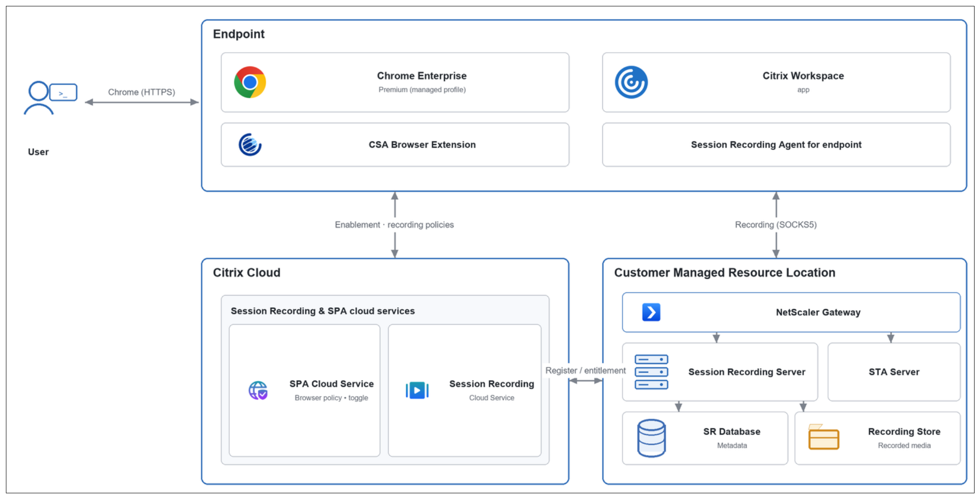Select the Citrix Workspace title text
The height and width of the screenshot is (501, 980).
pos(803,76)
